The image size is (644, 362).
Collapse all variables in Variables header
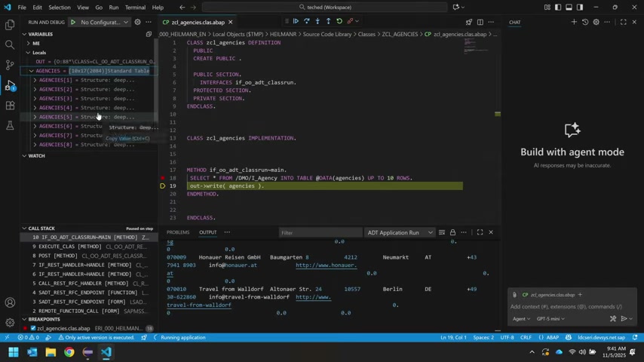tap(149, 34)
